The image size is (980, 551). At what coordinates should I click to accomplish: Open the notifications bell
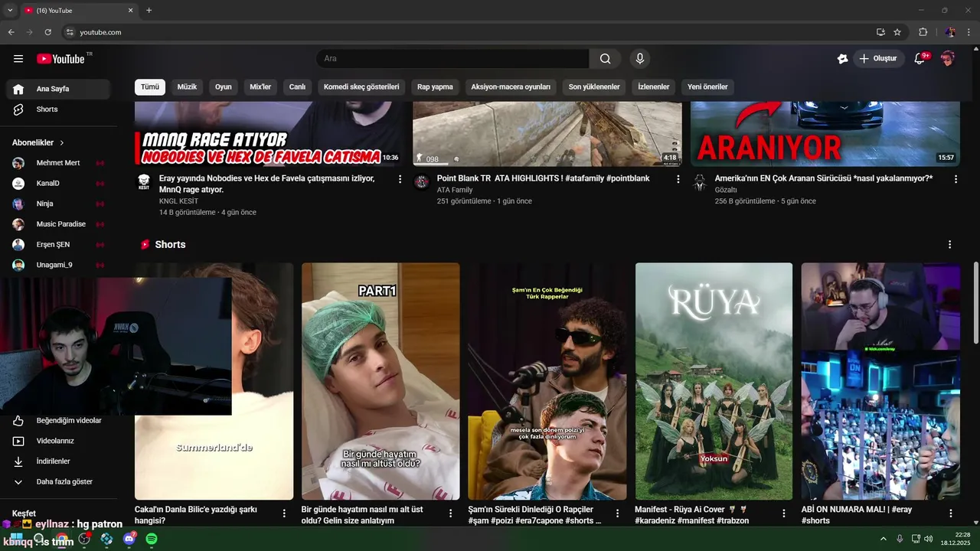[920, 59]
